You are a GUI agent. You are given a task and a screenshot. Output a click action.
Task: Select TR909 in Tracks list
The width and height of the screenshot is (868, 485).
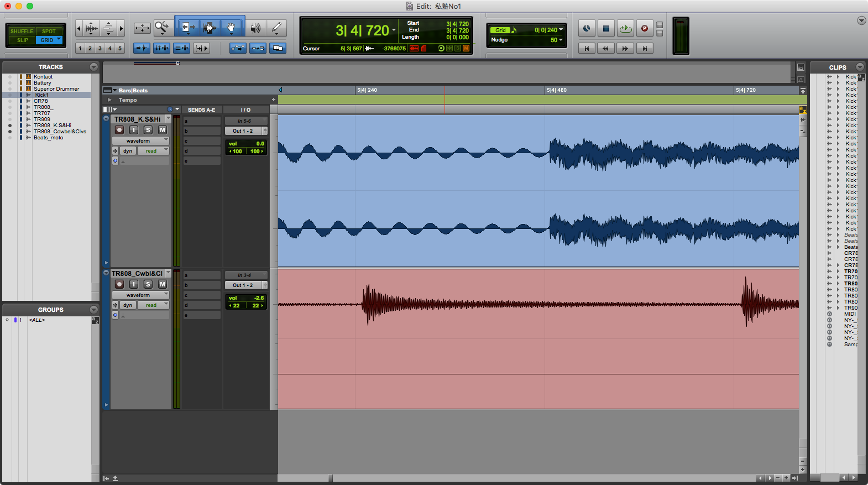coord(41,119)
